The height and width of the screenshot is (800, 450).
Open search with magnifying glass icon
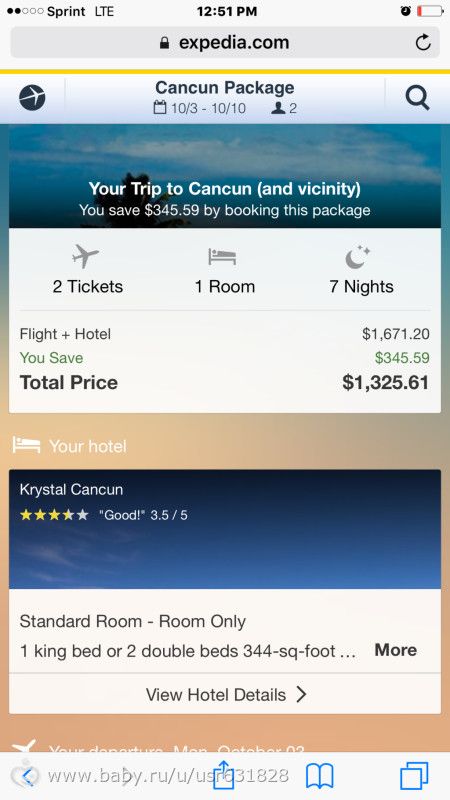pos(417,97)
